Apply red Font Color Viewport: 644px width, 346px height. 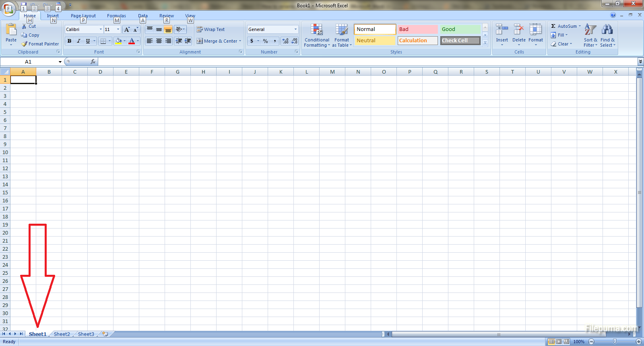coord(132,41)
